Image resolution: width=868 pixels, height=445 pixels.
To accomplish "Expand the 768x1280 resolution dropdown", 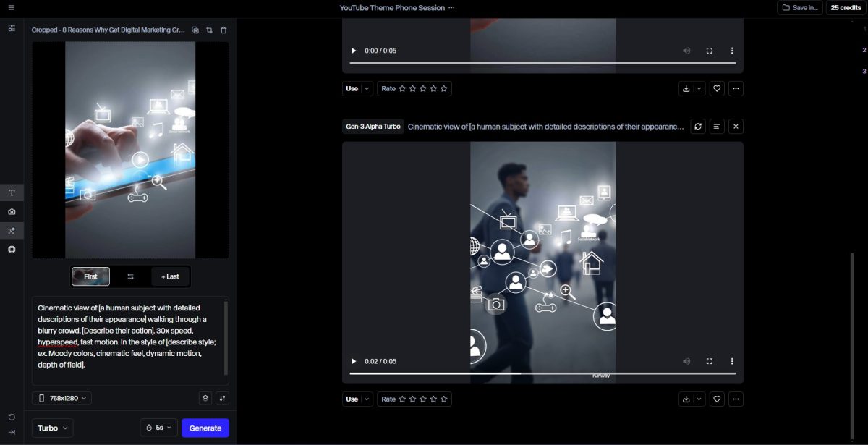I will 62,398.
